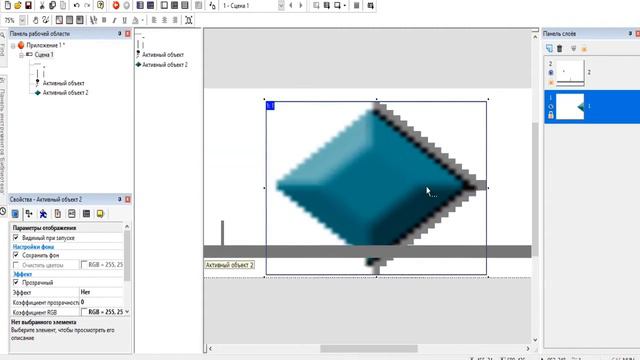Toggle 'Сохранить фон' checkbox
Screen dimensions: 640x360
[16, 255]
